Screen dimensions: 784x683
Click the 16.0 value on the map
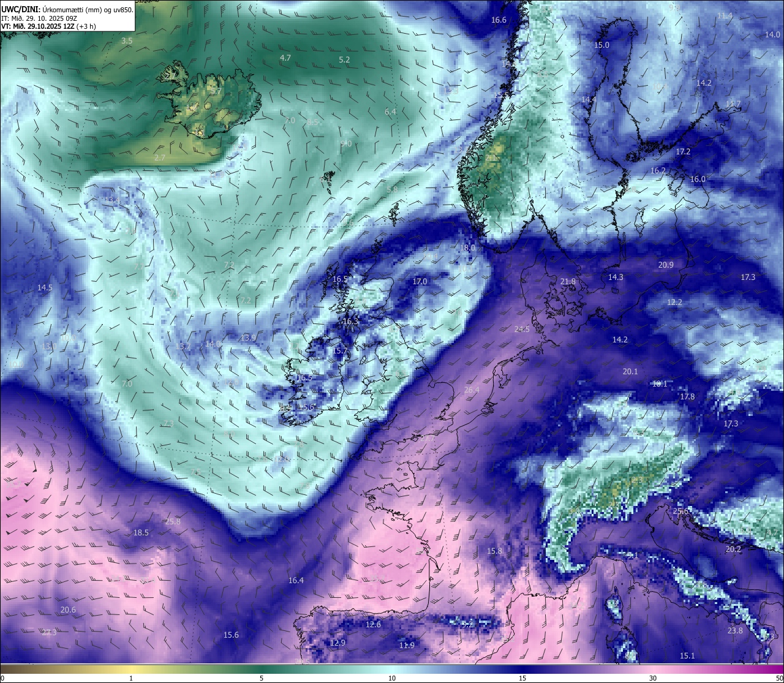pyautogui.click(x=698, y=179)
